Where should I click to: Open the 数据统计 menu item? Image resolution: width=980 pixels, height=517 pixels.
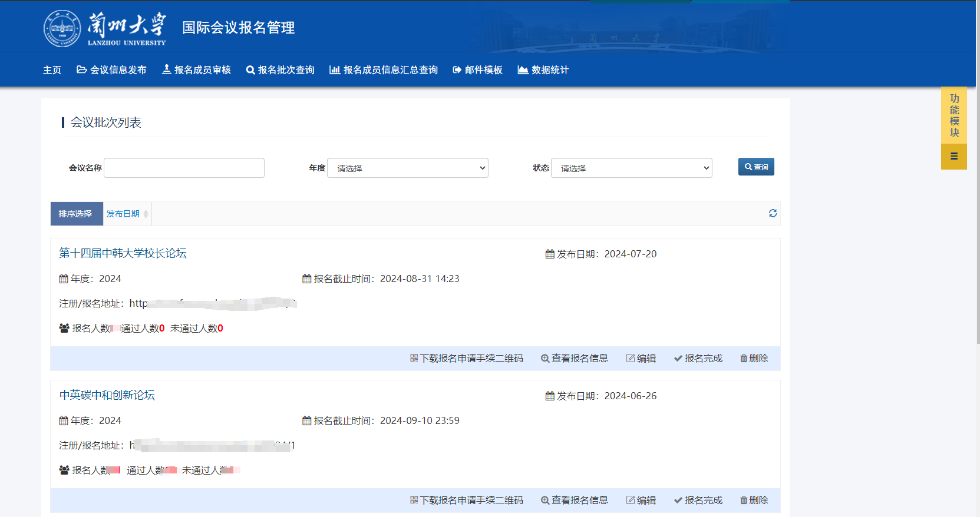(543, 70)
